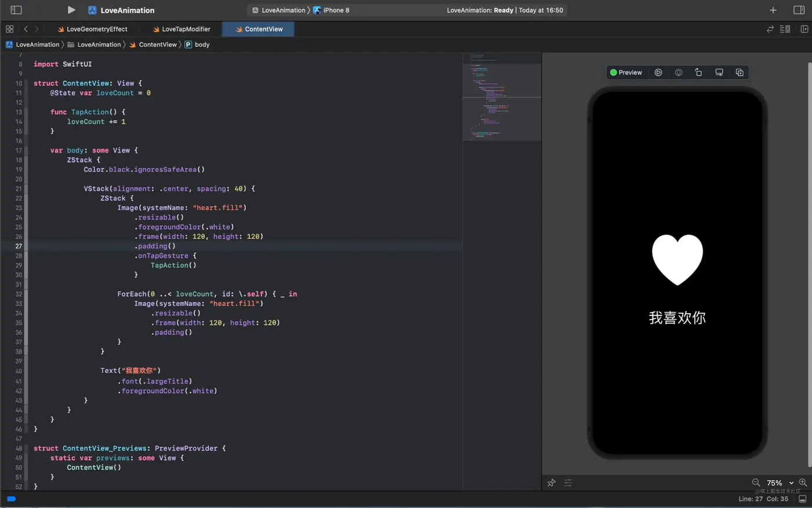
Task: Select LoveAnimation folder in jump bar
Action: pos(94,45)
